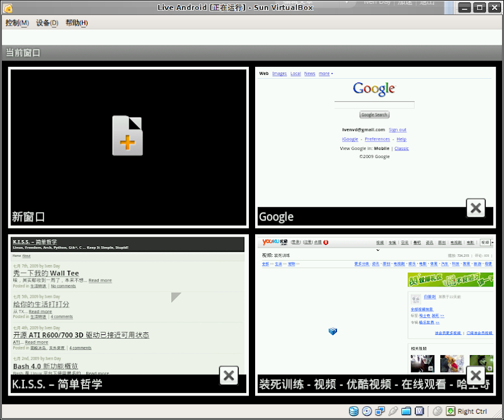Click the Youku logo in the video page
The width and height of the screenshot is (504, 420).
pyautogui.click(x=275, y=242)
